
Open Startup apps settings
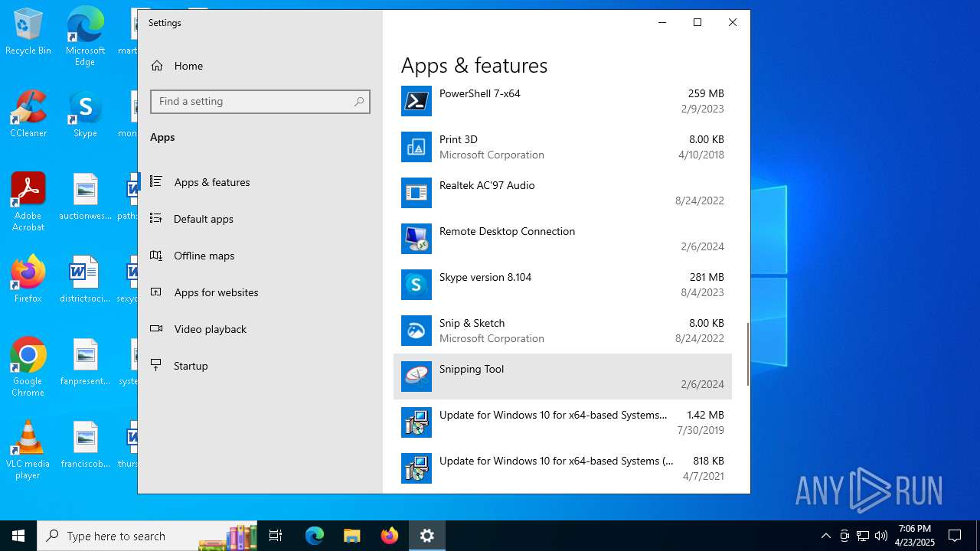(x=260, y=366)
